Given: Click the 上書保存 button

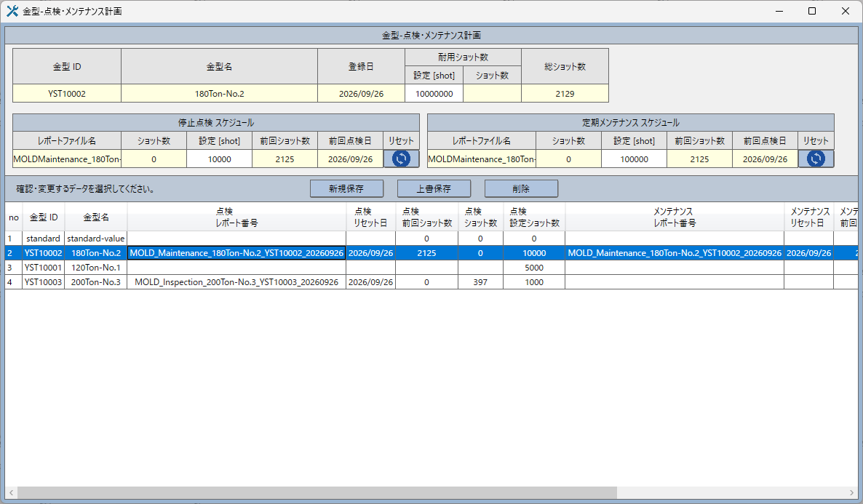Looking at the screenshot, I should pyautogui.click(x=434, y=188).
